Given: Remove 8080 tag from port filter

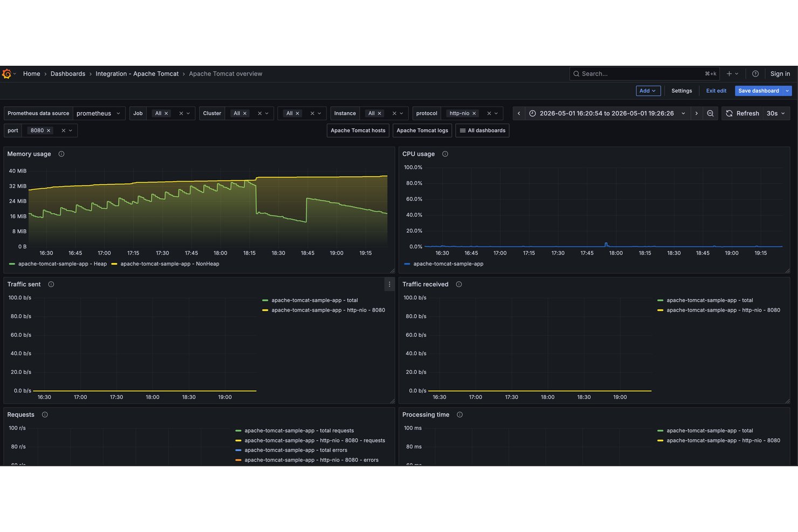Looking at the screenshot, I should click(49, 130).
